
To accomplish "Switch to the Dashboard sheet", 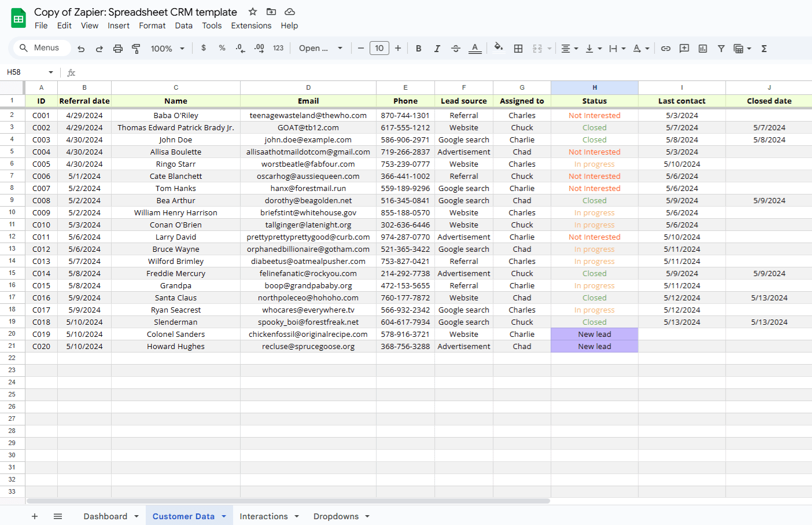I will pos(105,516).
